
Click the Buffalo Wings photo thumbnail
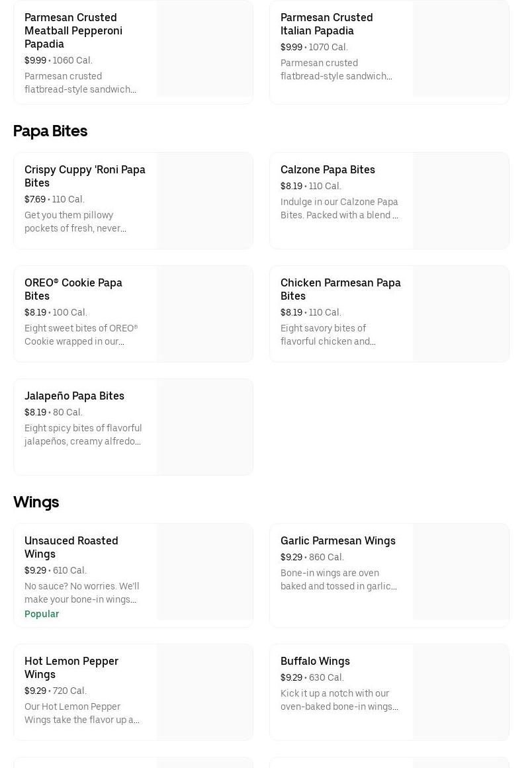(461, 693)
